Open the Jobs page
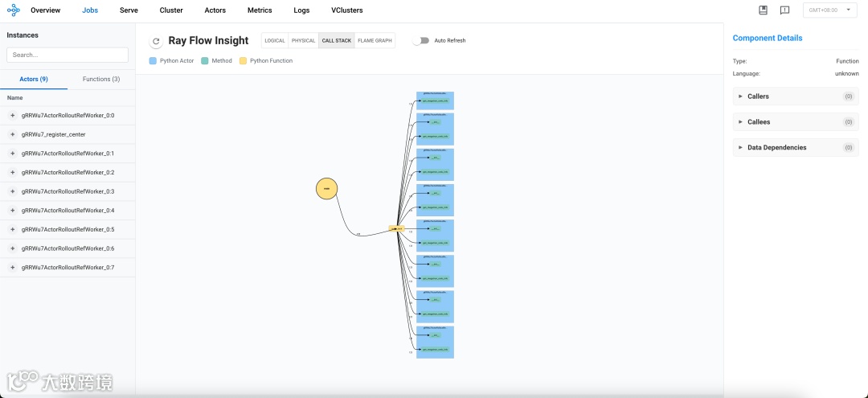This screenshot has height=398, width=868. (x=90, y=10)
